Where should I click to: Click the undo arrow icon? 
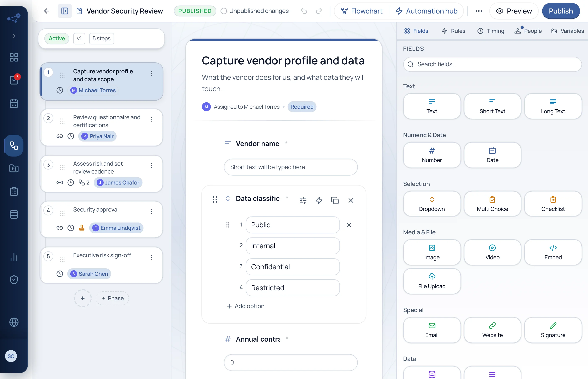click(304, 11)
